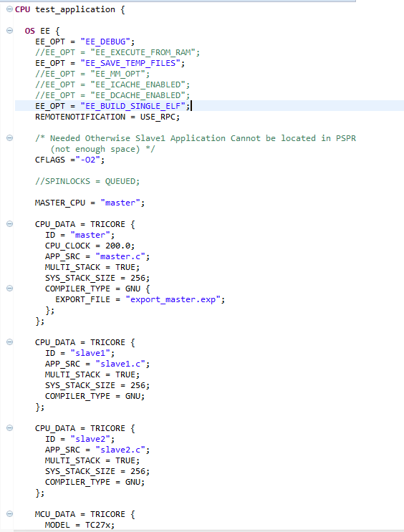Click the line 'ID = "master";'
Screen dimensions: 404x532
click(80, 235)
